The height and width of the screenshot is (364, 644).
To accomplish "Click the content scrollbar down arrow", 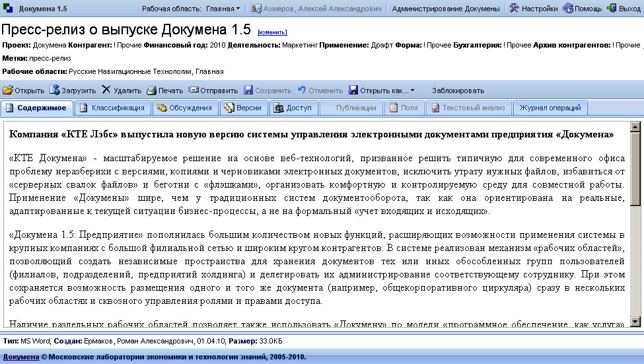I will (635, 322).
